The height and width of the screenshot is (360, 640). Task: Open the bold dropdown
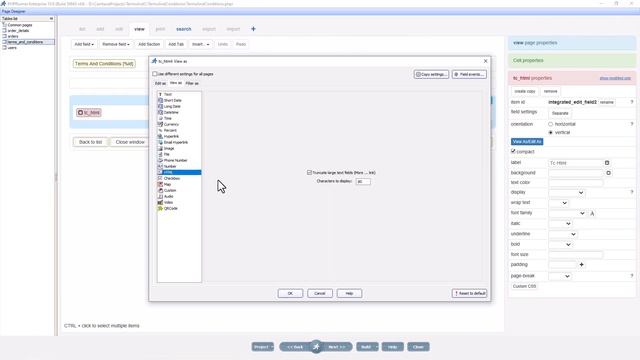point(560,244)
